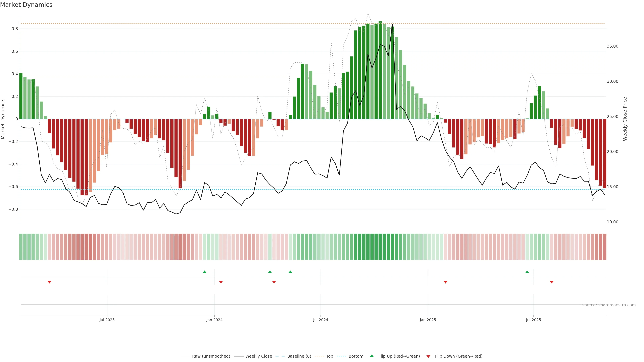Click the Flip Down triangle after Jan 2025

click(x=445, y=282)
